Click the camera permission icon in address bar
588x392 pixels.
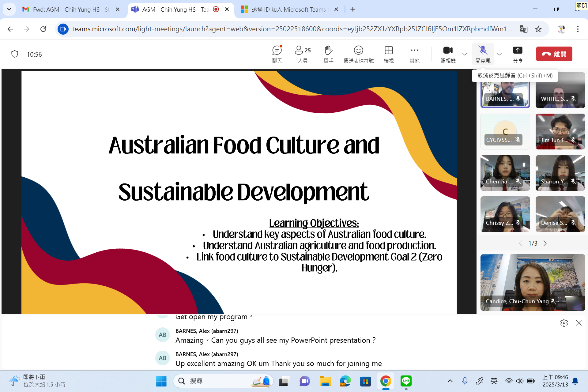click(x=63, y=29)
